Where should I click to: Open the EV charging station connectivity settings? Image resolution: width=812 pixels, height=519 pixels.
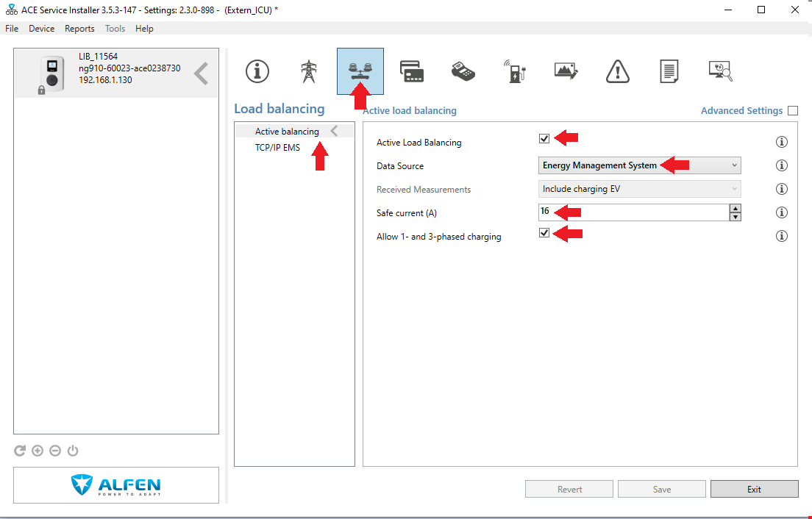[515, 71]
